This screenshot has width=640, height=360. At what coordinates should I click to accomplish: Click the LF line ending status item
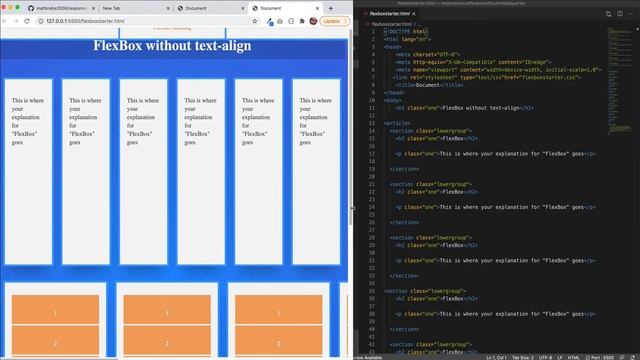[560, 358]
